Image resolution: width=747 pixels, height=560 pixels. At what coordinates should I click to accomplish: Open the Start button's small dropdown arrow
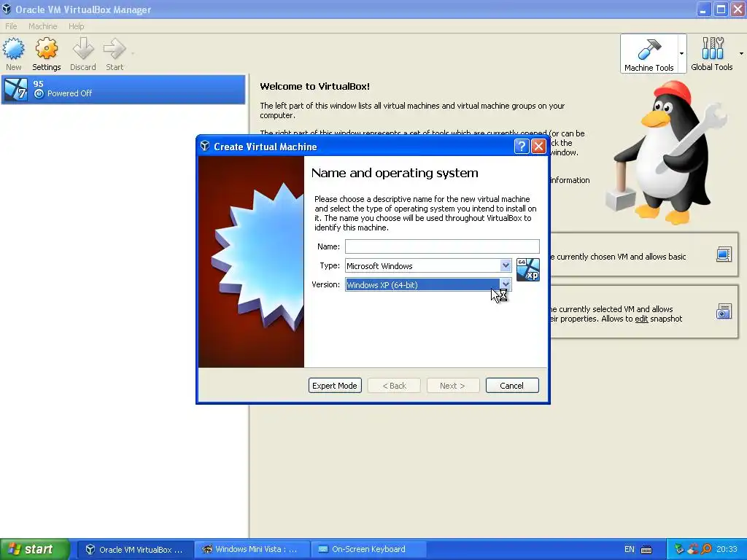coord(133,53)
